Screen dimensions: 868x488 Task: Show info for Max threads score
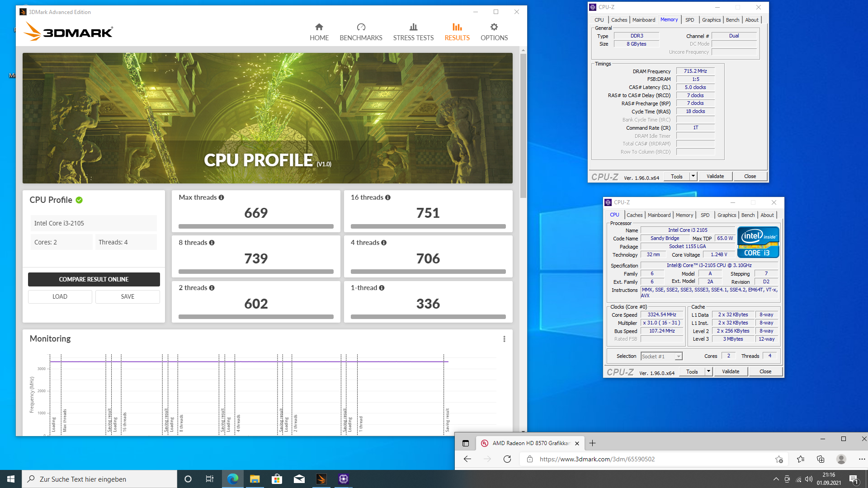[x=221, y=197]
